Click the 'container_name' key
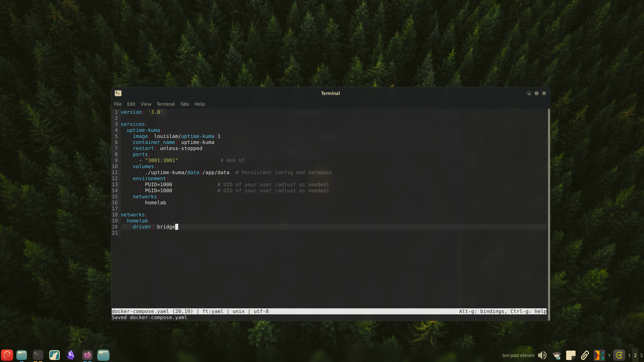The width and height of the screenshot is (644, 362). click(x=154, y=142)
